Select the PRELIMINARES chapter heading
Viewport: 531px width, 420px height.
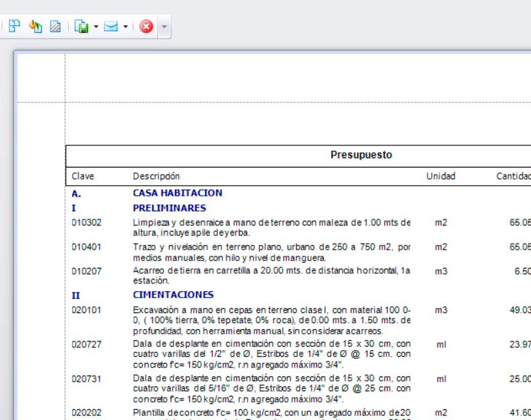coord(169,208)
